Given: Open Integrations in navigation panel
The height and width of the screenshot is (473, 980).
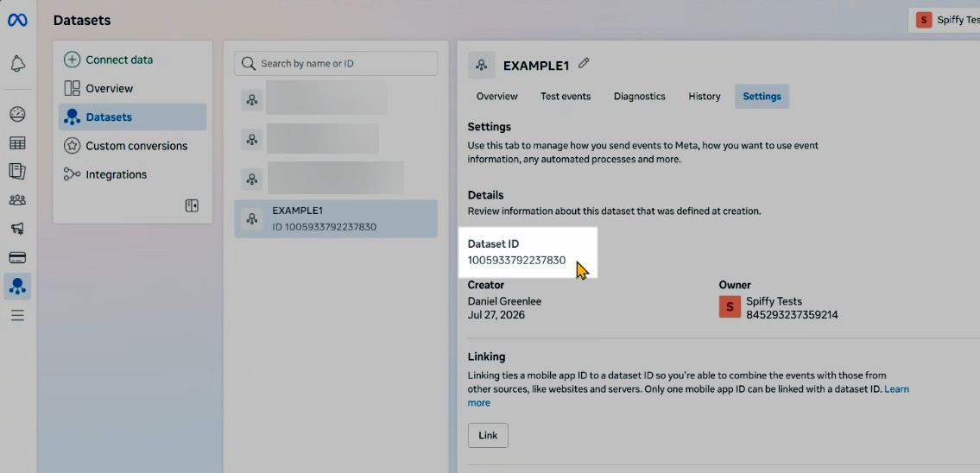Looking at the screenshot, I should pyautogui.click(x=132, y=174).
